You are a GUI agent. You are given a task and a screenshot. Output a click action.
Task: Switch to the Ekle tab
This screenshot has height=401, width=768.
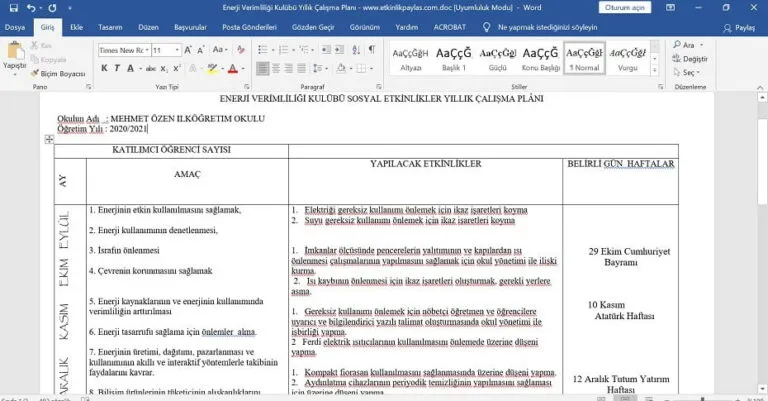point(76,27)
